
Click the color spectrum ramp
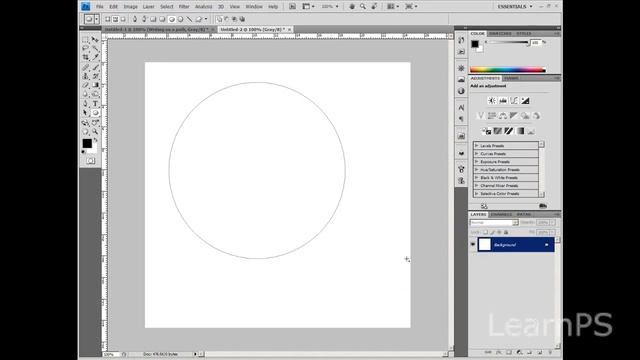click(x=508, y=70)
